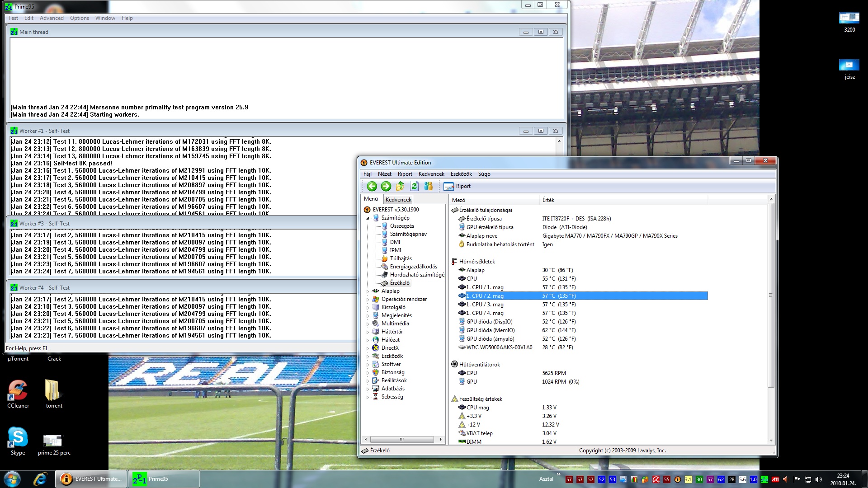Click the green Back arrow in EVEREST toolbar
Viewport: 868px width, 488px height.
372,186
